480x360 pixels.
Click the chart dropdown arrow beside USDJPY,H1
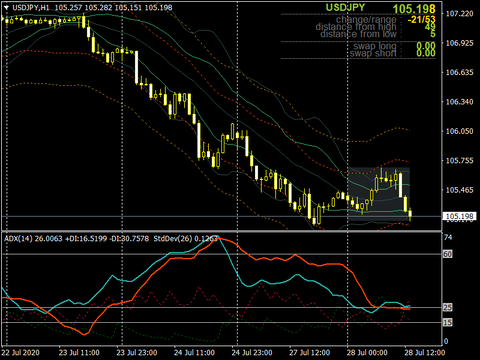pyautogui.click(x=6, y=7)
